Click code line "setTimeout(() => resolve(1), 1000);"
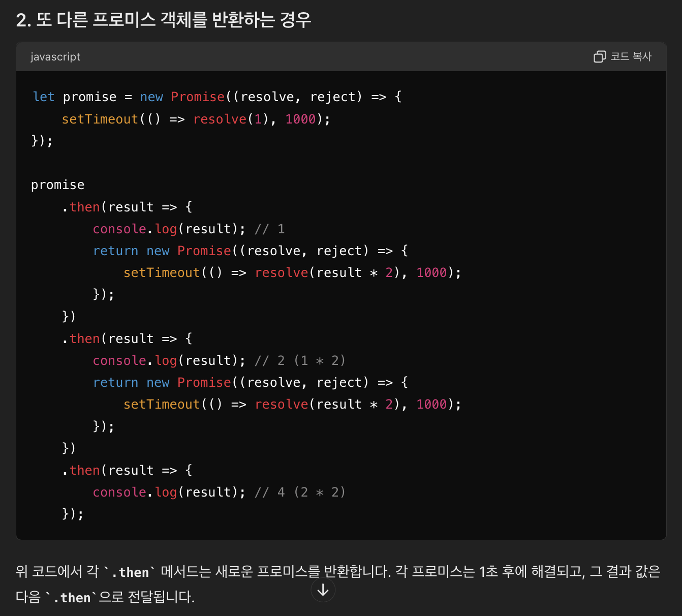682x616 pixels. [x=196, y=119]
